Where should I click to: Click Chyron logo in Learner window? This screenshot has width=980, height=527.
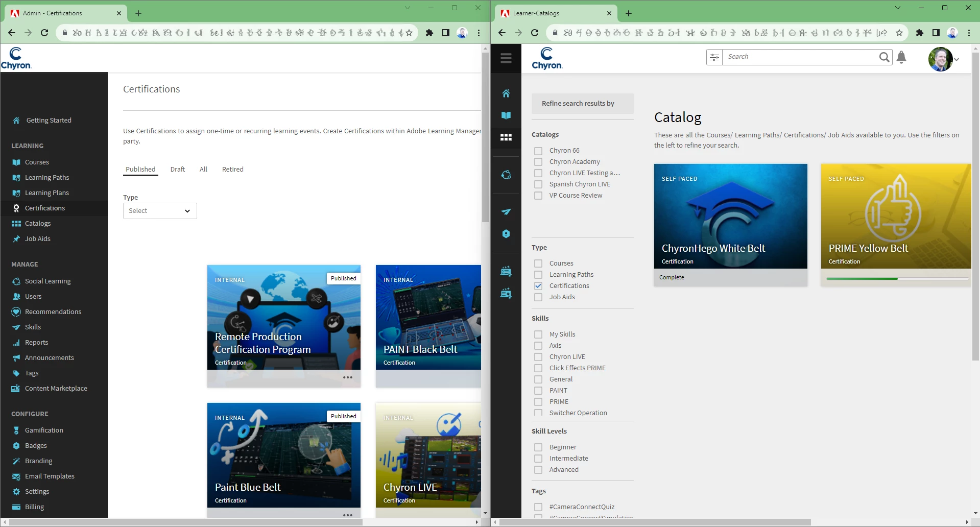coord(546,58)
